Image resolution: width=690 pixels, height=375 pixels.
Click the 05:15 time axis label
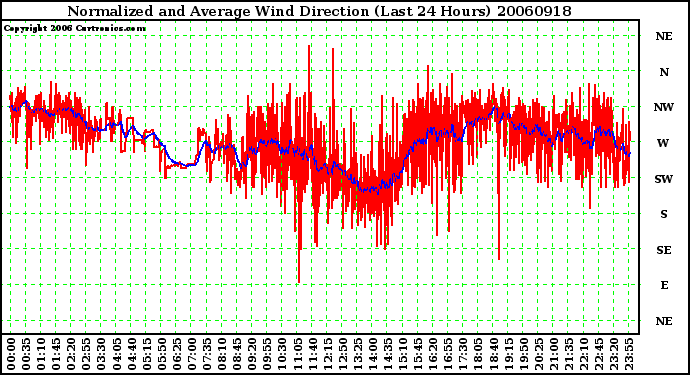pos(146,354)
